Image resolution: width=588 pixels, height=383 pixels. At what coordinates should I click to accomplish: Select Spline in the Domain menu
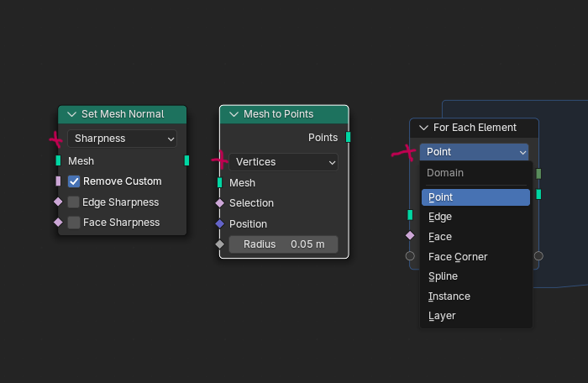coord(475,276)
